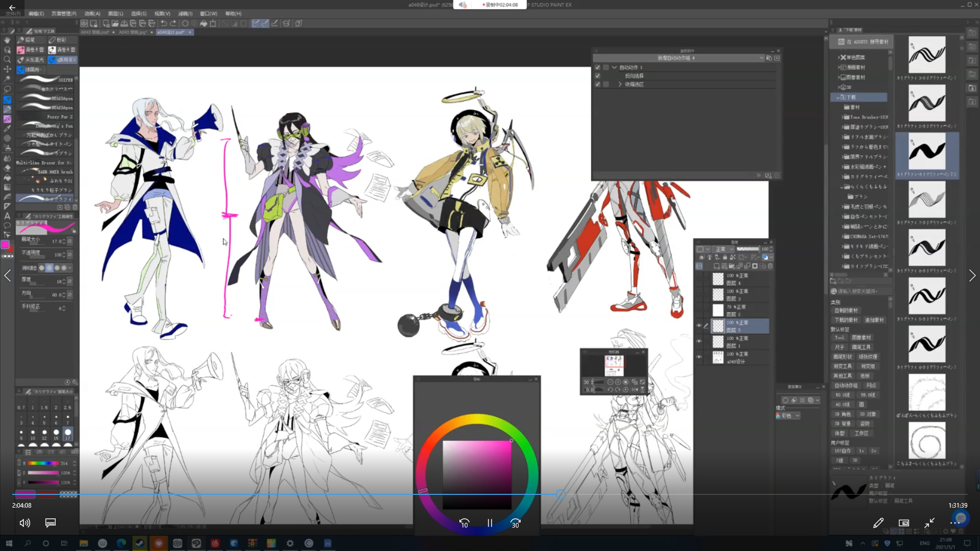The width and height of the screenshot is (980, 551).
Task: Show layer 图层 3 by clicking visibility box
Action: click(x=699, y=294)
